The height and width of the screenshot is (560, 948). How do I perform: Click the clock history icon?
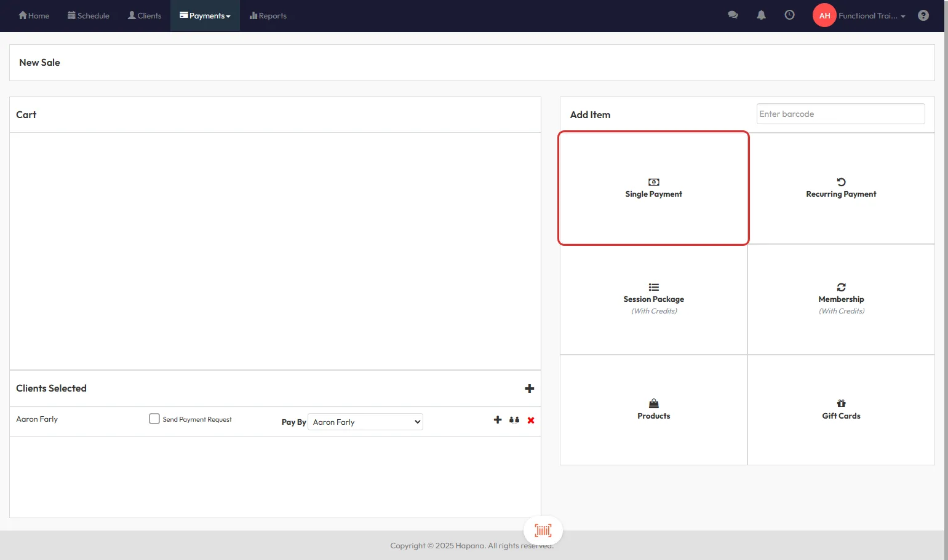(x=789, y=15)
